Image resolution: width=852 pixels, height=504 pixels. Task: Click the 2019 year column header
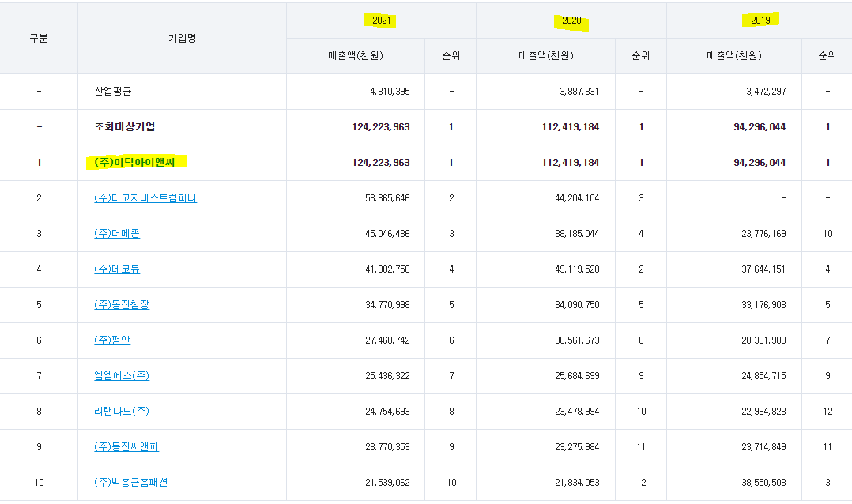(760, 21)
